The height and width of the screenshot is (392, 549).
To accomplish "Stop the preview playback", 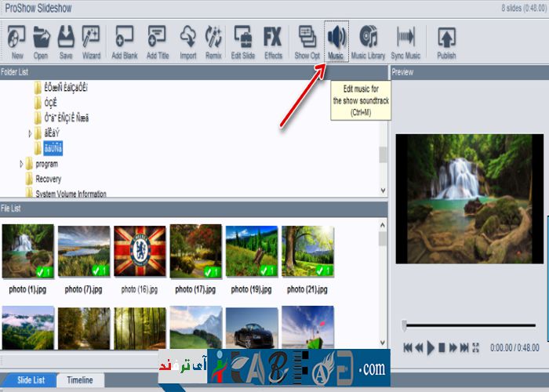I will point(442,347).
